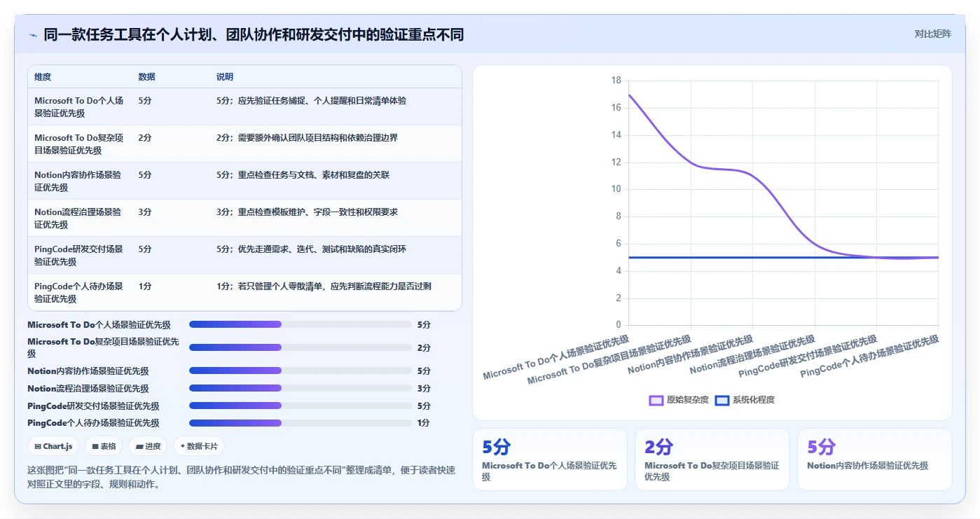Click the PingCode研发交付场景 progress bar
Viewport: 980px width, 519px height.
point(301,406)
